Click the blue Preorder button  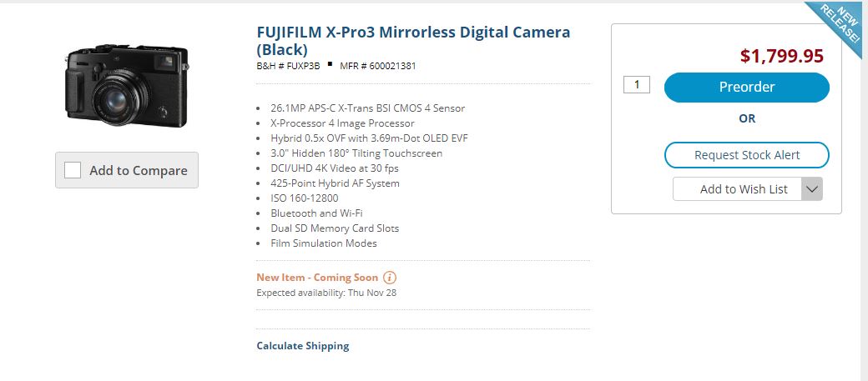[x=746, y=87]
